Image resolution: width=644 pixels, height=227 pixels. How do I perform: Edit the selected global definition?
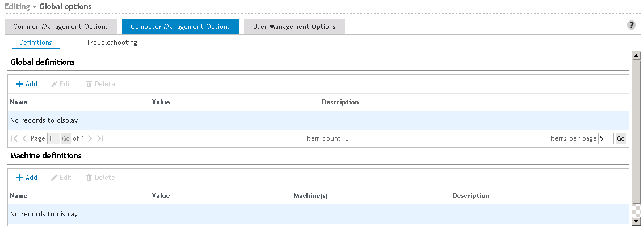tap(61, 84)
